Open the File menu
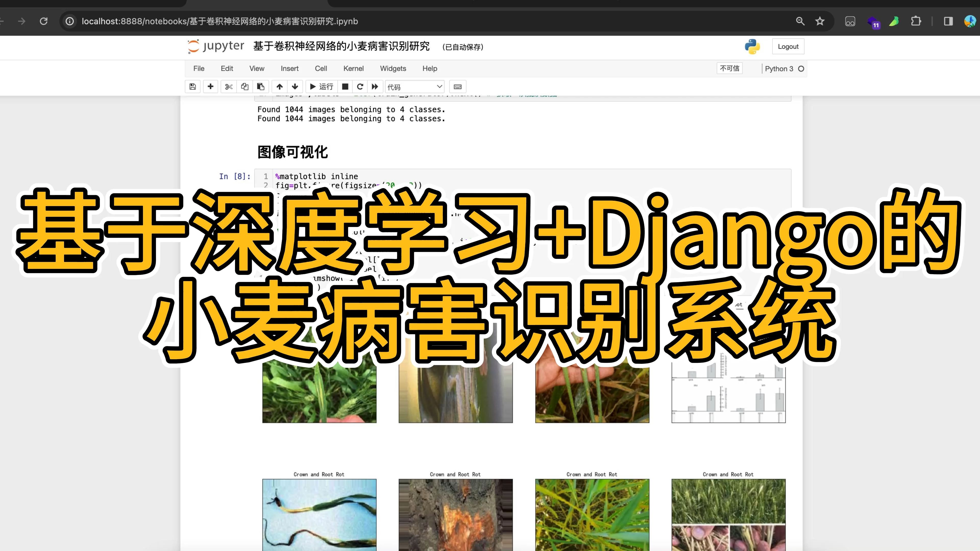Screen dimensions: 980x551 (x=199, y=68)
